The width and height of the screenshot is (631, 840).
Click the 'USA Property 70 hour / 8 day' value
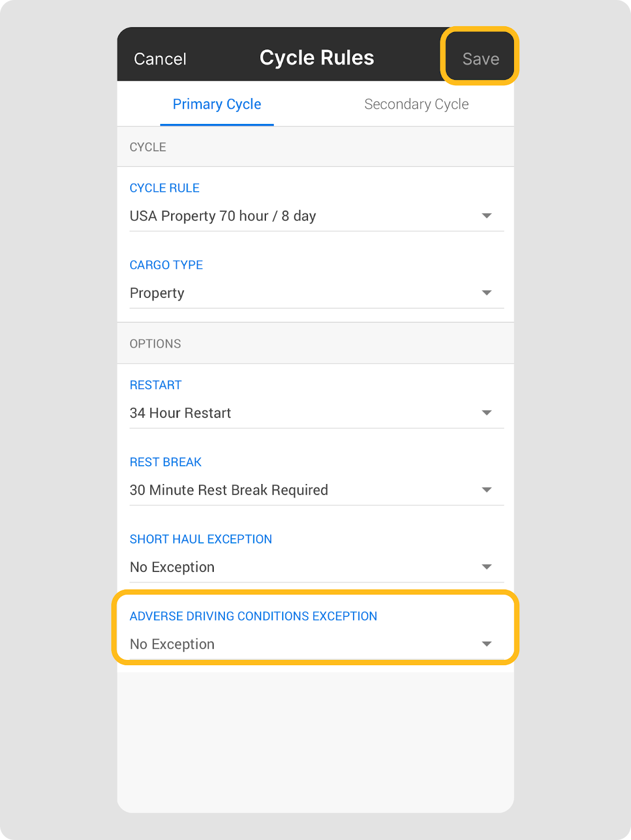(223, 216)
